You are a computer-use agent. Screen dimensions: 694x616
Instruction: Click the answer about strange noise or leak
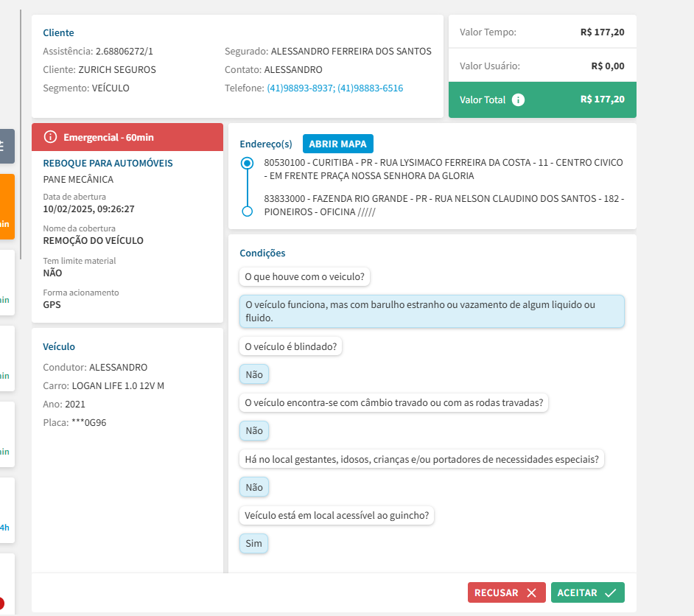(x=431, y=312)
